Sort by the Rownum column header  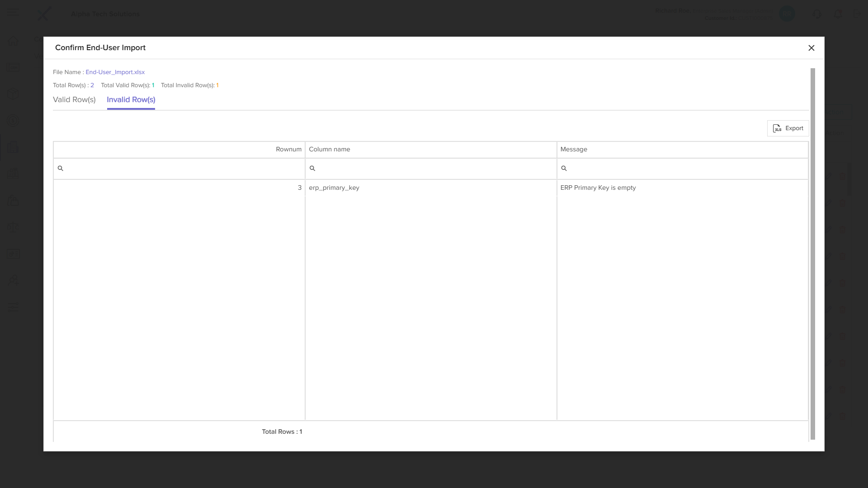click(x=288, y=150)
